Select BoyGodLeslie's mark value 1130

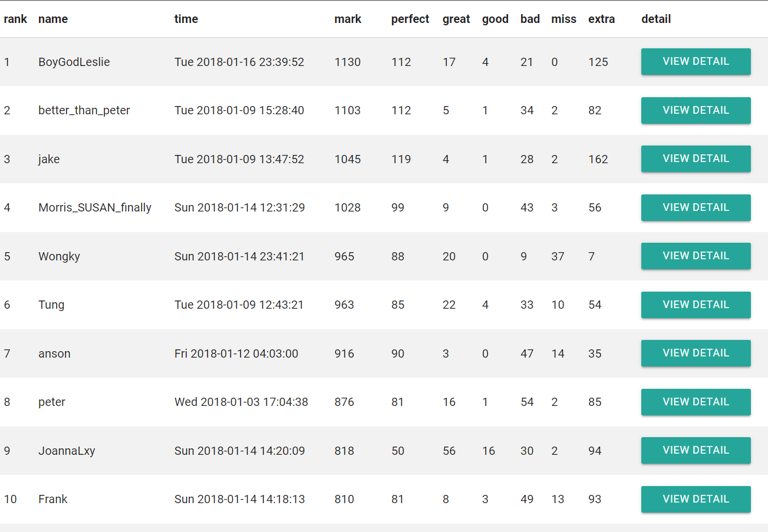[347, 62]
